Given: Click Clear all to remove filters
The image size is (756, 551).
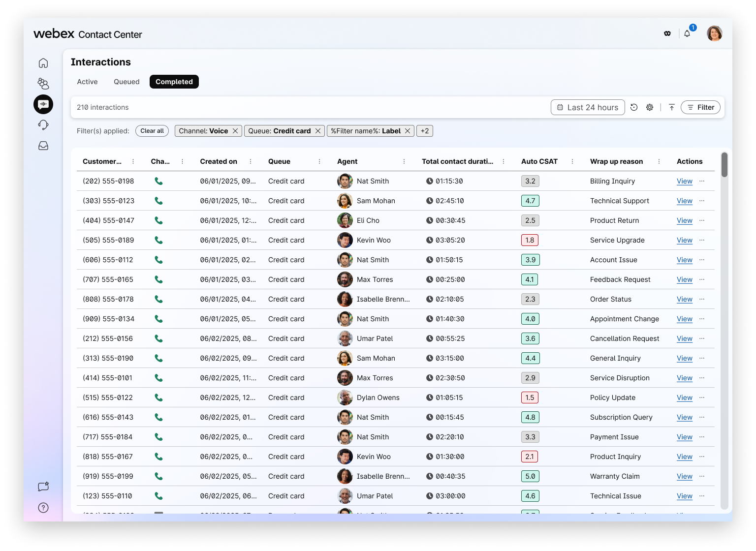Looking at the screenshot, I should 152,131.
